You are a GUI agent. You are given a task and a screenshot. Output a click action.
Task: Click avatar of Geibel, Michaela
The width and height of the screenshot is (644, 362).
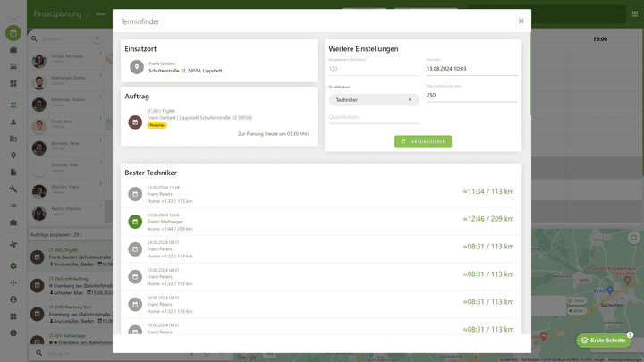pyautogui.click(x=39, y=61)
